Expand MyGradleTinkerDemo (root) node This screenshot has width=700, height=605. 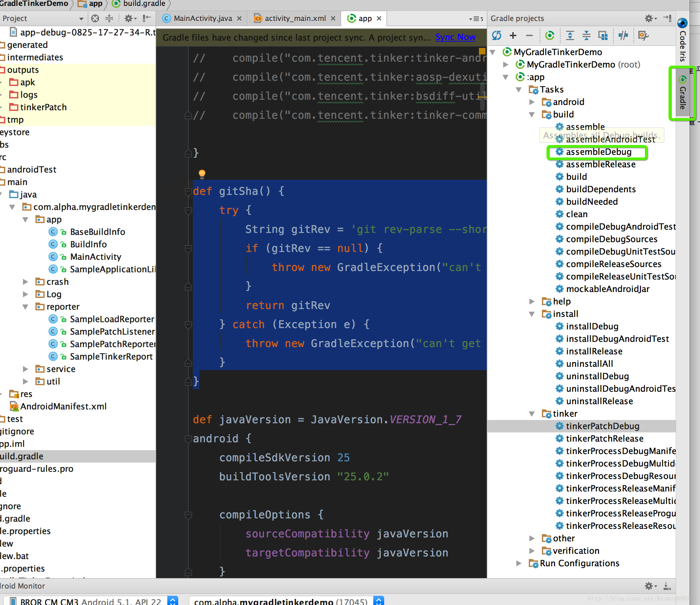[506, 65]
